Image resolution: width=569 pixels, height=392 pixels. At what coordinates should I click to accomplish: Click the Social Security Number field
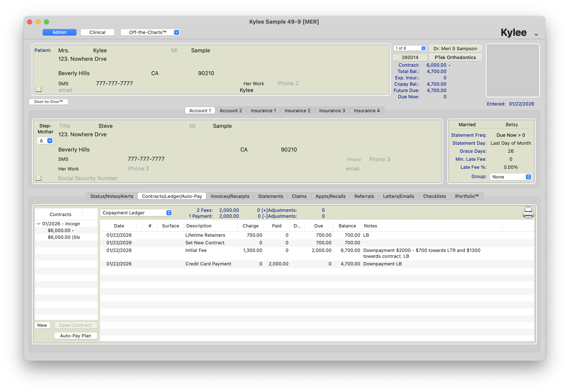tap(88, 178)
